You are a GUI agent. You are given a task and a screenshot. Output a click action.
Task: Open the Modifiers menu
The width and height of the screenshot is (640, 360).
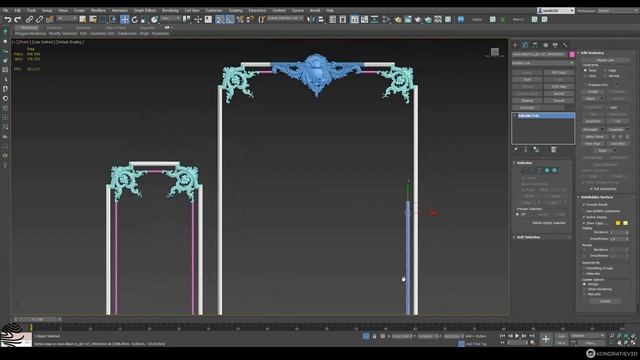pyautogui.click(x=98, y=11)
